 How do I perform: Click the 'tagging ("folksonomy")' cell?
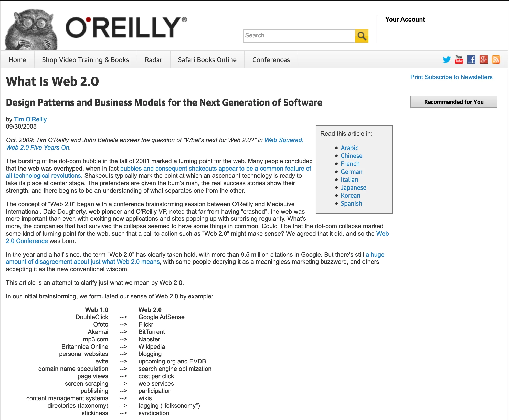click(169, 406)
